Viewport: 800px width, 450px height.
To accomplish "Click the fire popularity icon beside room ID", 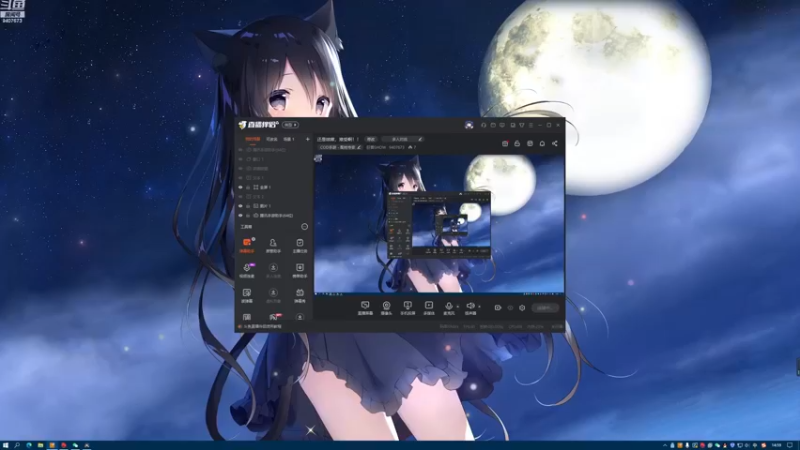I will click(x=410, y=147).
